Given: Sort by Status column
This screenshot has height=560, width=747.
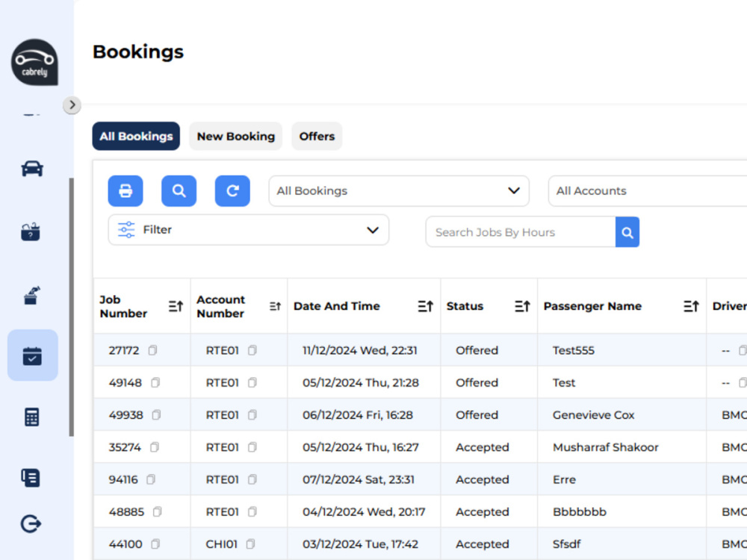Looking at the screenshot, I should (x=522, y=306).
